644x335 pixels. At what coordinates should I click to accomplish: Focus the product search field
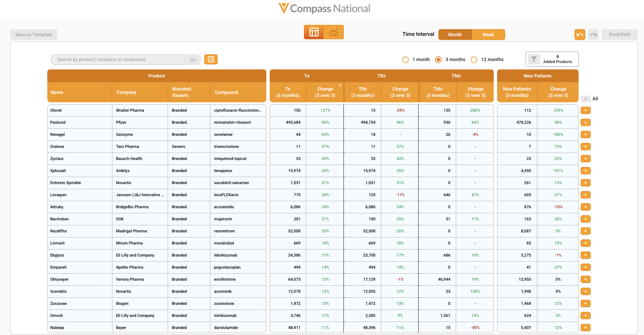[117, 59]
